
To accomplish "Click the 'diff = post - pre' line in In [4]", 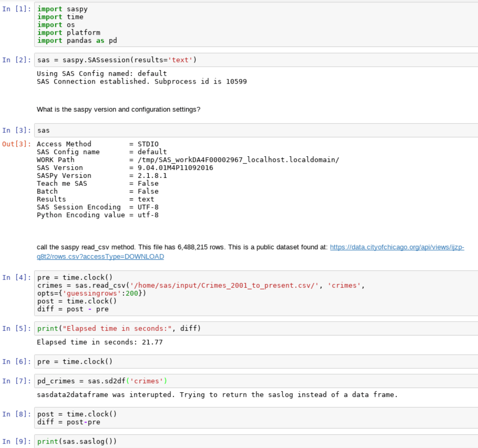I will pyautogui.click(x=73, y=309).
